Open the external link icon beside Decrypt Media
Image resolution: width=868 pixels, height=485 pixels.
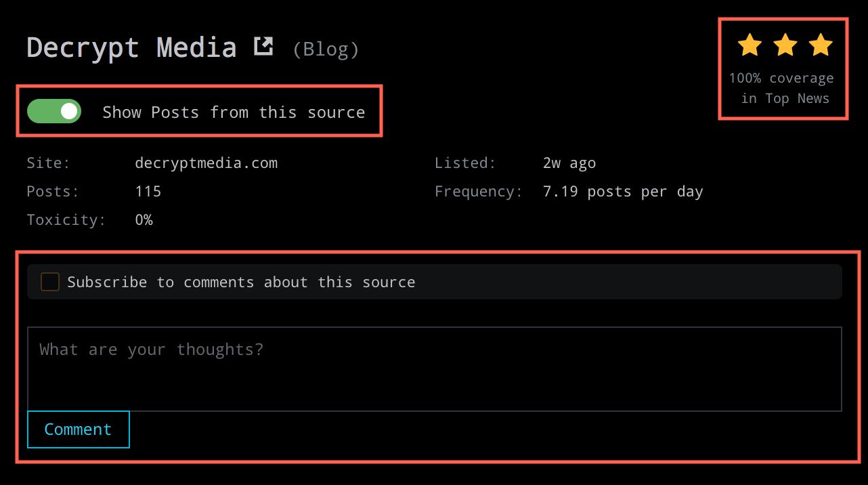[263, 46]
